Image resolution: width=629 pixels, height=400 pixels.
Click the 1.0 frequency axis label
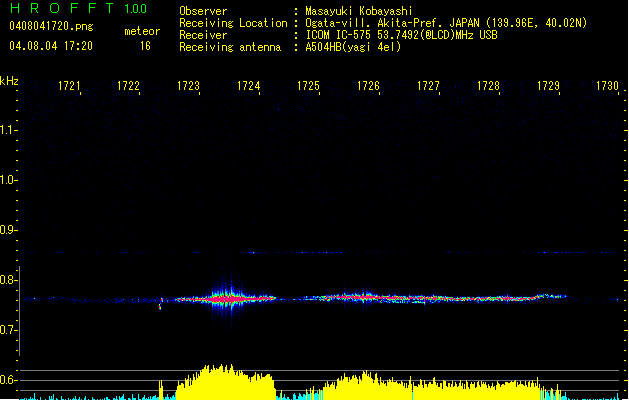tap(9, 180)
